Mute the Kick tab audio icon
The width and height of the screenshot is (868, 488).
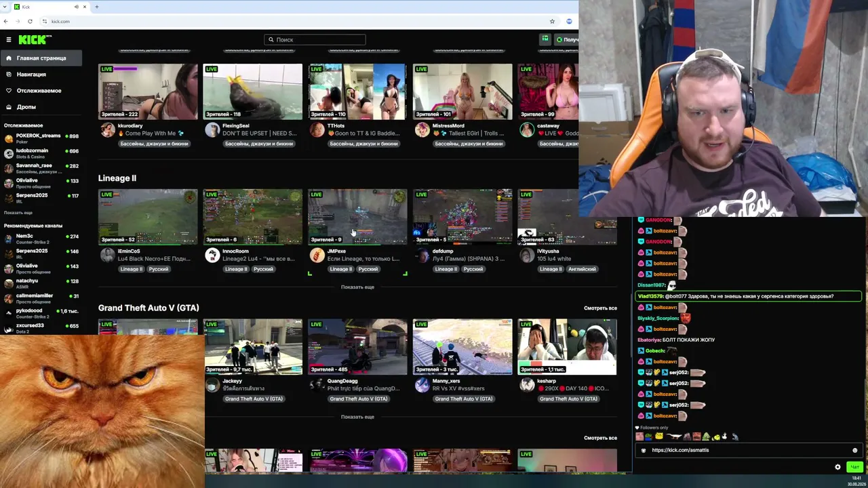(x=76, y=7)
